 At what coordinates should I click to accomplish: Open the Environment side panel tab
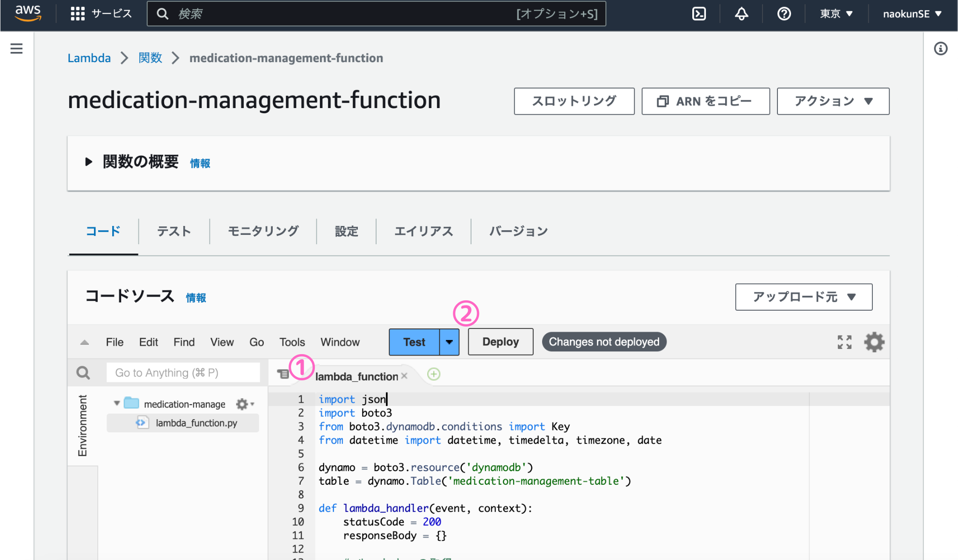pos(82,425)
